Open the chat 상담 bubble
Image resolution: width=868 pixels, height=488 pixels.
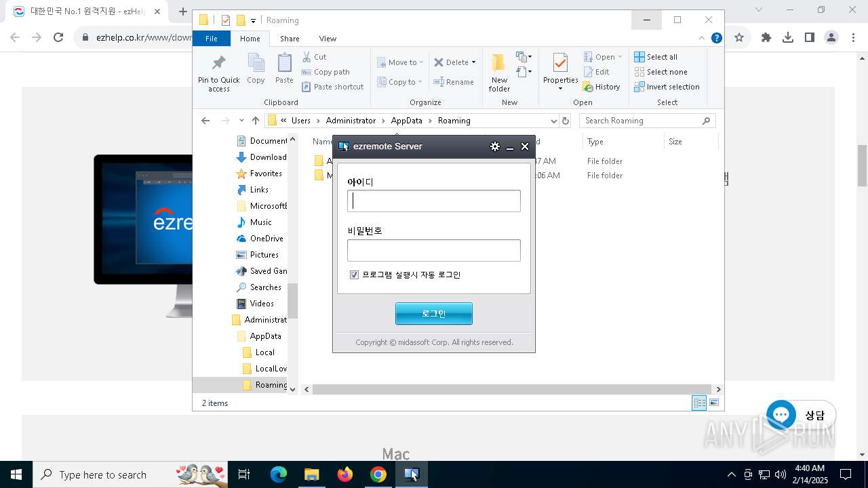coord(801,415)
